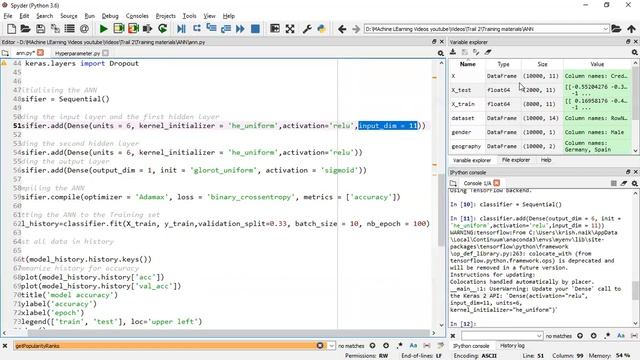Open the Consoles menu
Image resolution: width=640 pixels, height=360 pixels.
(137, 16)
